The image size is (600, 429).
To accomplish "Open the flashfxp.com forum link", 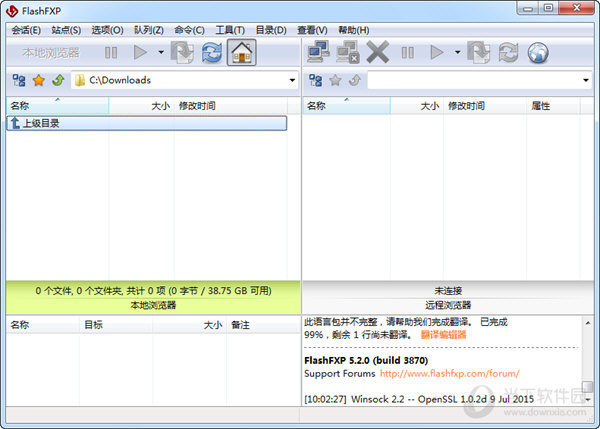I will (450, 374).
